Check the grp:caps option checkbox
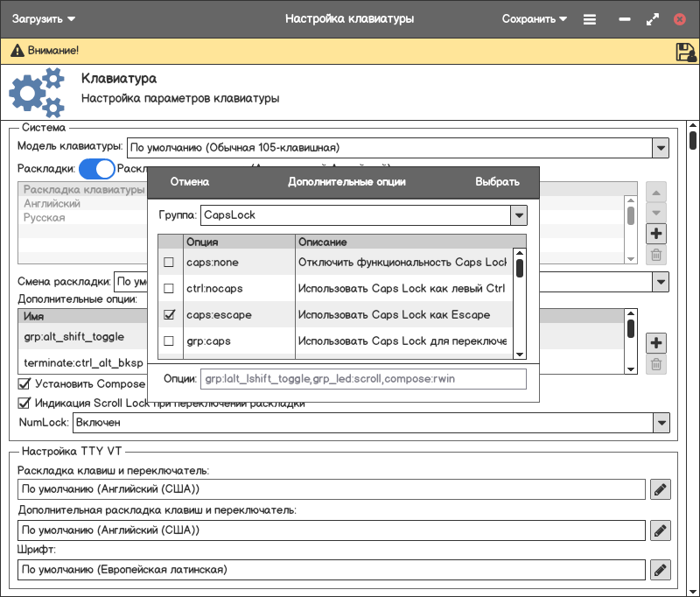Viewport: 700px width, 597px height. 169,341
